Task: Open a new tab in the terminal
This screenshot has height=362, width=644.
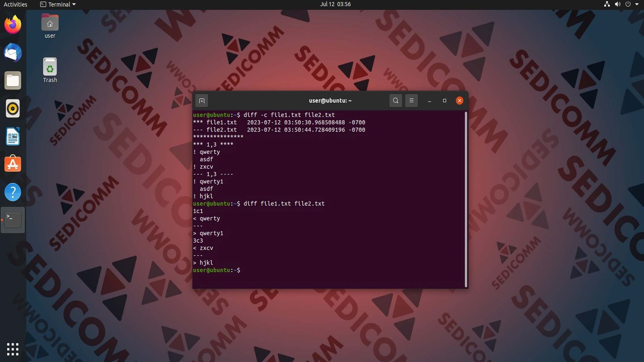Action: point(202,101)
